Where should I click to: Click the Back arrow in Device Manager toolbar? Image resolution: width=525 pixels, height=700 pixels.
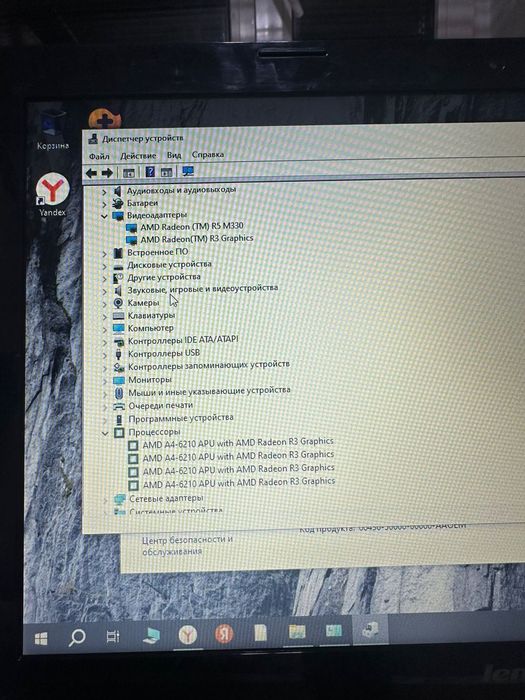point(91,173)
